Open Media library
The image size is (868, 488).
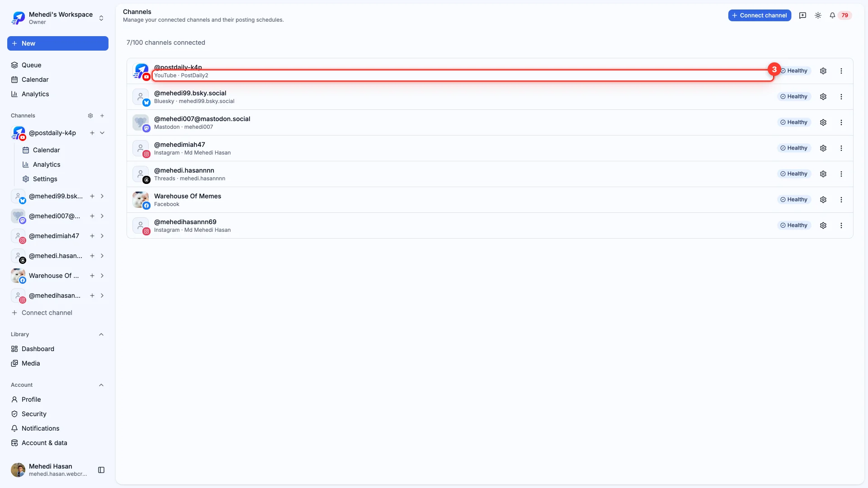coord(58,363)
